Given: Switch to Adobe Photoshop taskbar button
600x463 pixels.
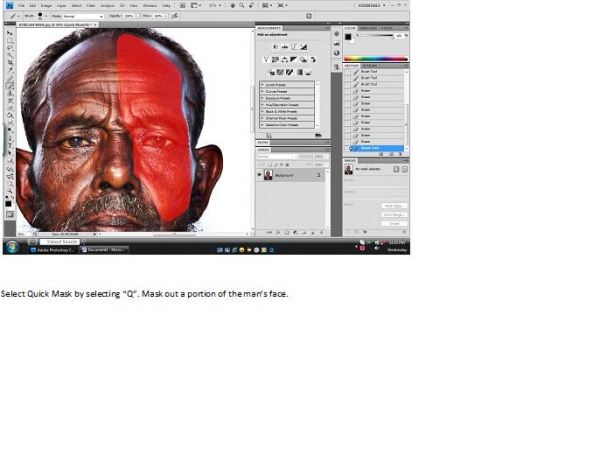Looking at the screenshot, I should pyautogui.click(x=52, y=250).
